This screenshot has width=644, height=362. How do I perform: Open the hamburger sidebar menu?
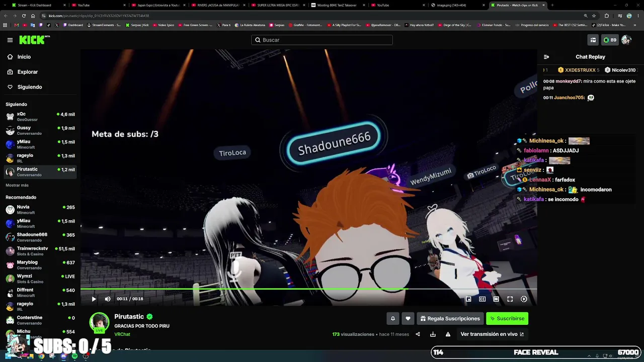click(x=10, y=40)
